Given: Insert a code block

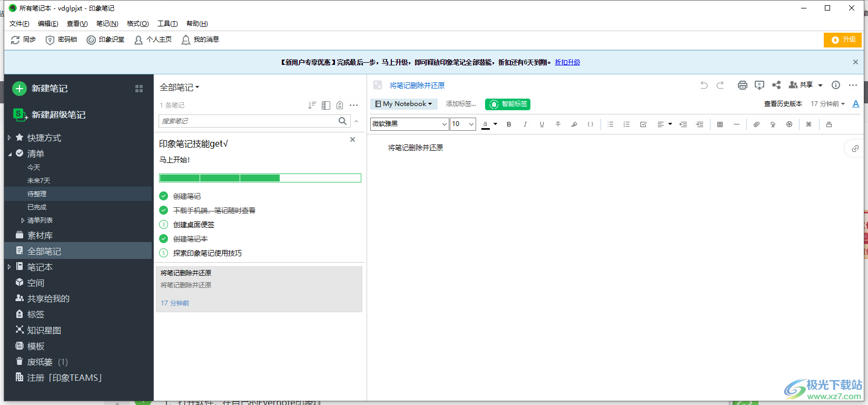Looking at the screenshot, I should click(590, 124).
